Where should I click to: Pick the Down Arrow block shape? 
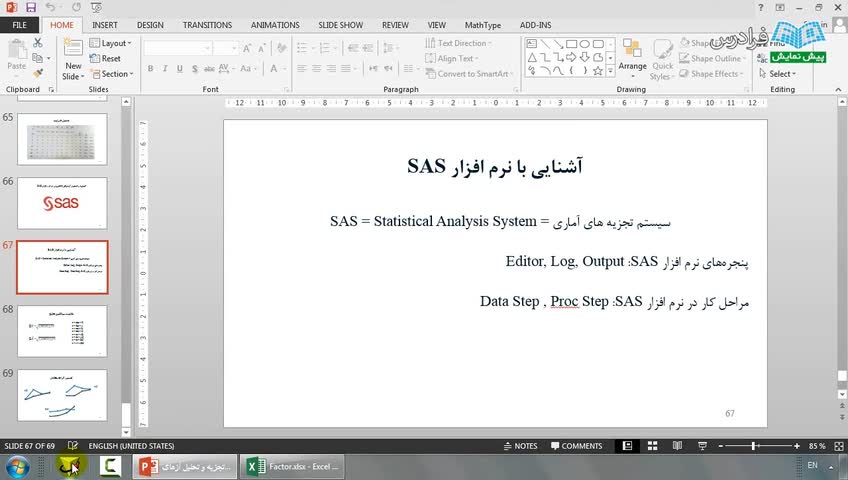(x=585, y=57)
